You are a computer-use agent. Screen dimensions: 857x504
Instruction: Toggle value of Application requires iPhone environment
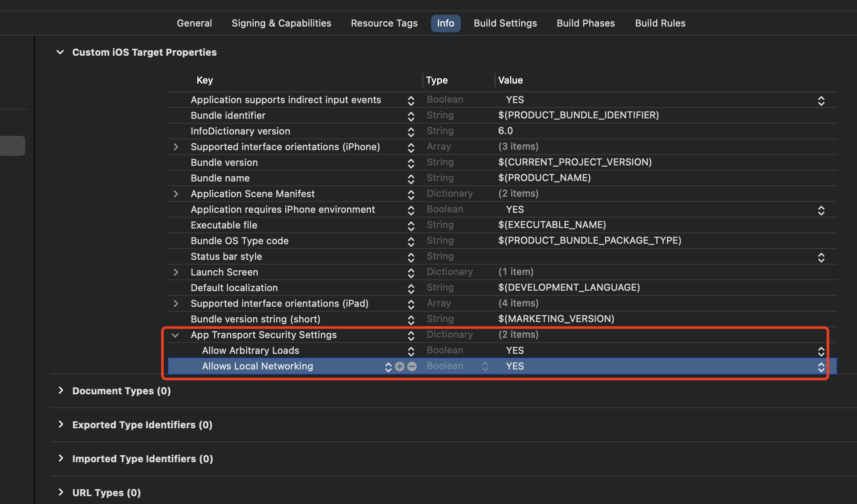pos(821,210)
